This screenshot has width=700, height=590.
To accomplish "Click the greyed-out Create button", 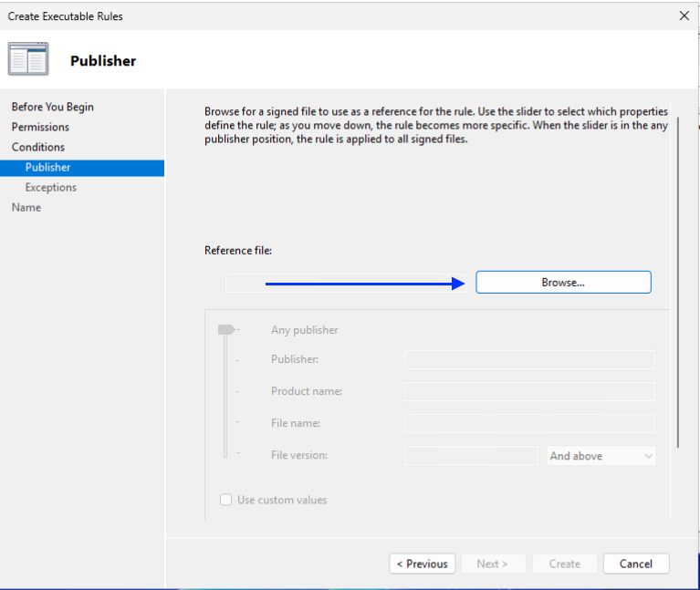I will coord(565,564).
